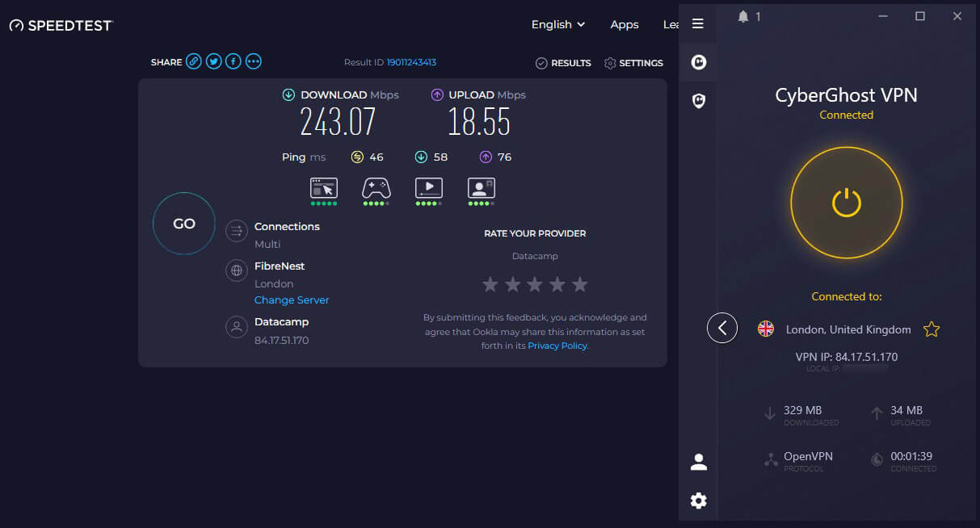
Task: Disconnect the VPN using the power button
Action: point(847,203)
